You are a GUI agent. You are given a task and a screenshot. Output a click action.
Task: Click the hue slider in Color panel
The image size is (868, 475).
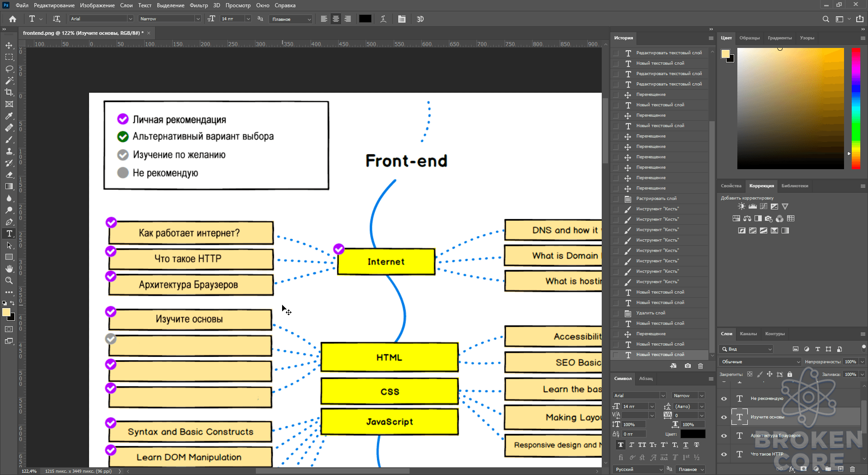point(856,108)
